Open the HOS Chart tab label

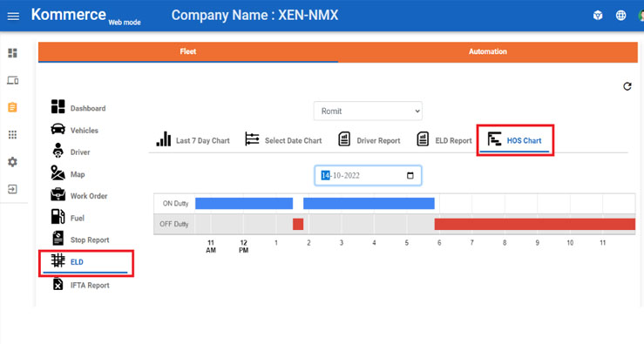point(524,141)
